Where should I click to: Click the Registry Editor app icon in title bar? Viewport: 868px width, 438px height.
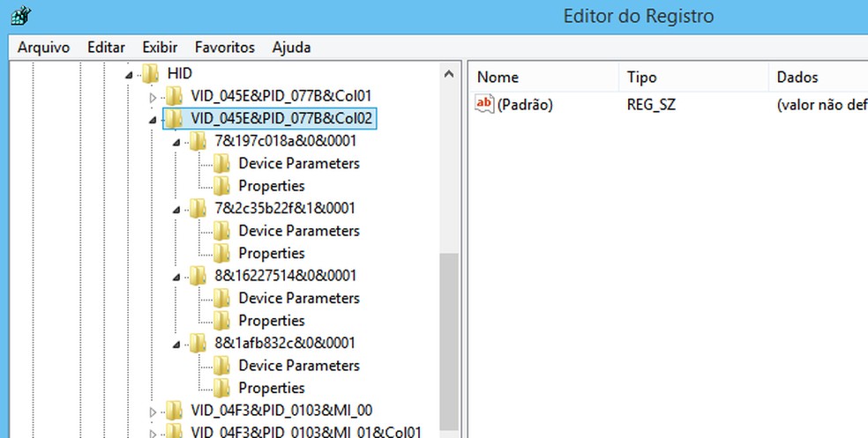tap(20, 15)
